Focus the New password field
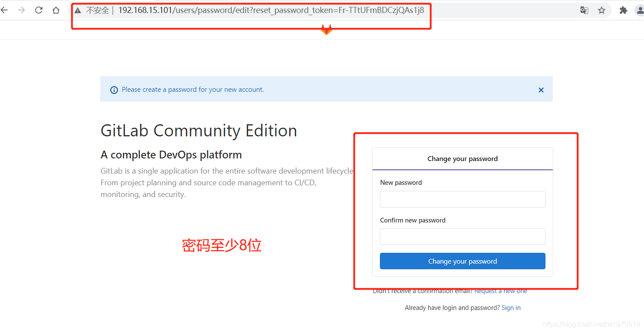 pos(462,199)
